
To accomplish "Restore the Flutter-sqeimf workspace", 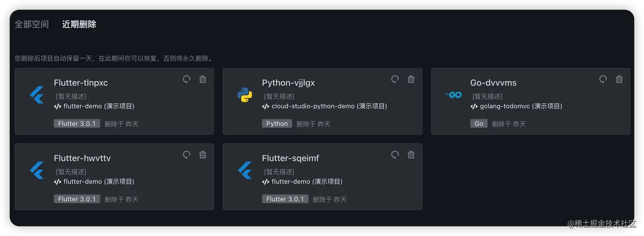I will coord(395,155).
